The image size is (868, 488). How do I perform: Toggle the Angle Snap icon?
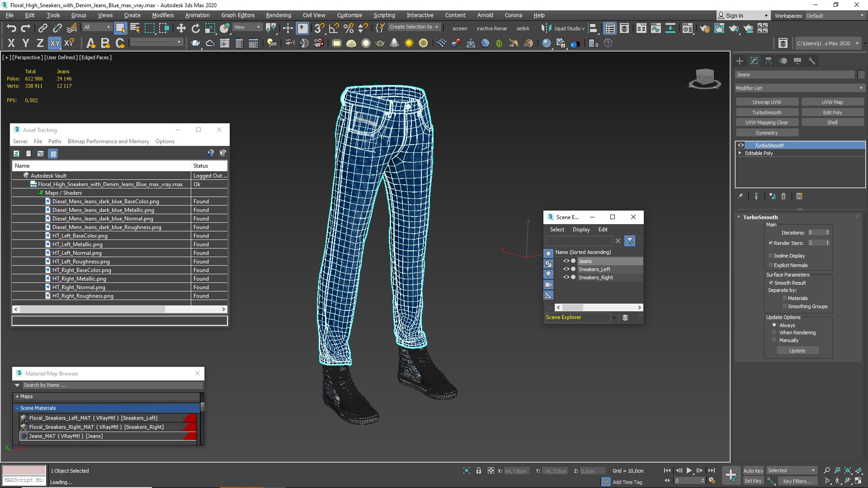[x=334, y=28]
